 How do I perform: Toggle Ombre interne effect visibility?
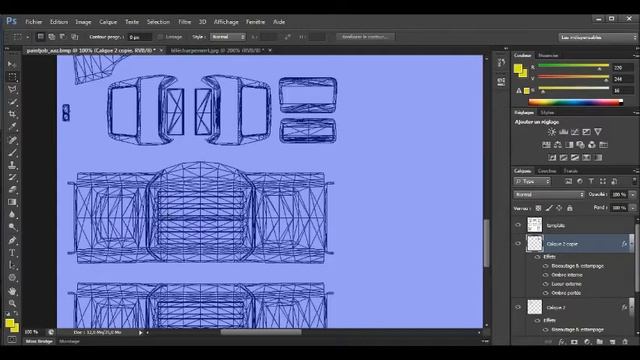click(x=546, y=275)
